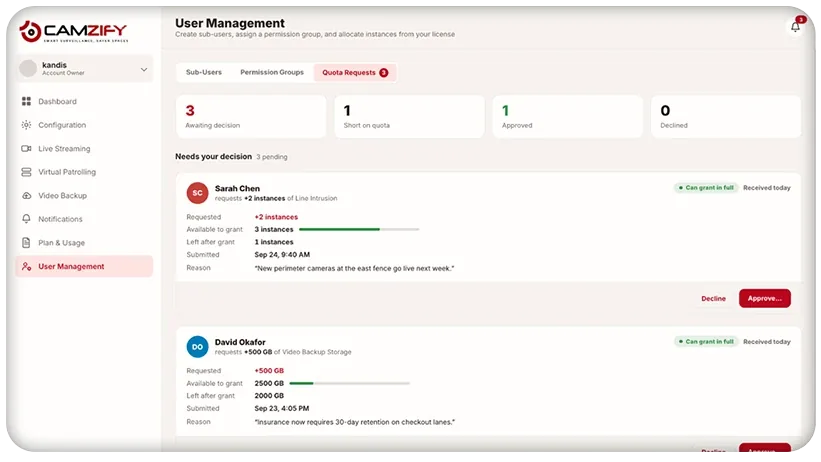Open the sidebar Notifications item

84,219
